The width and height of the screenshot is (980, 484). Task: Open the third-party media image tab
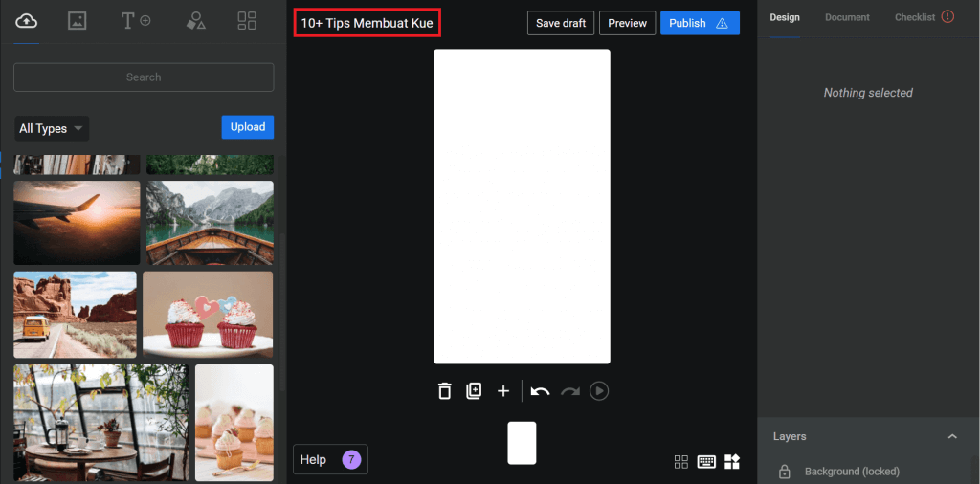(77, 21)
